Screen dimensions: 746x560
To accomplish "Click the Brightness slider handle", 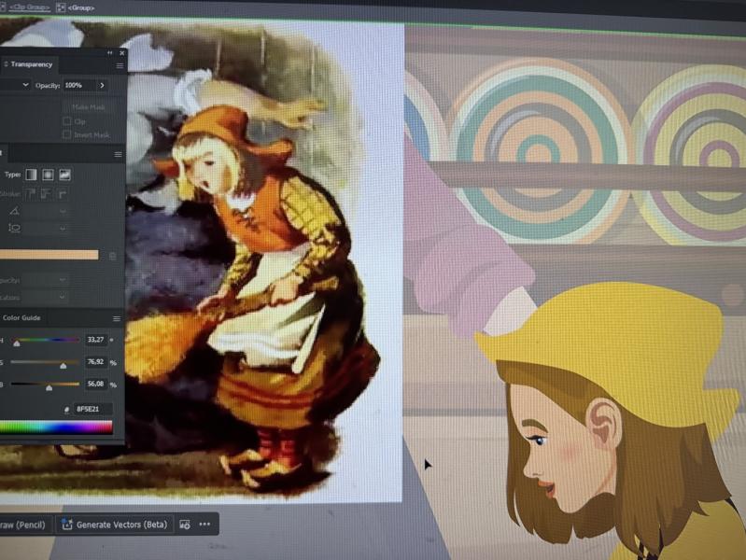I will click(x=49, y=387).
